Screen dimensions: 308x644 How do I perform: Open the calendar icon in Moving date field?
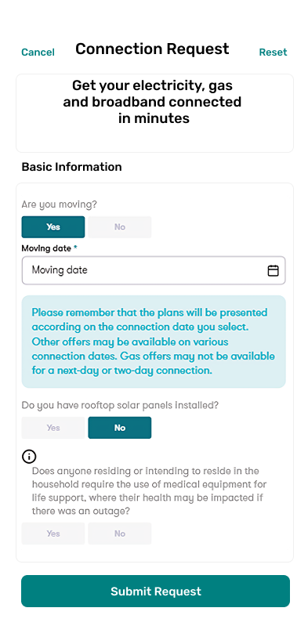[273, 270]
